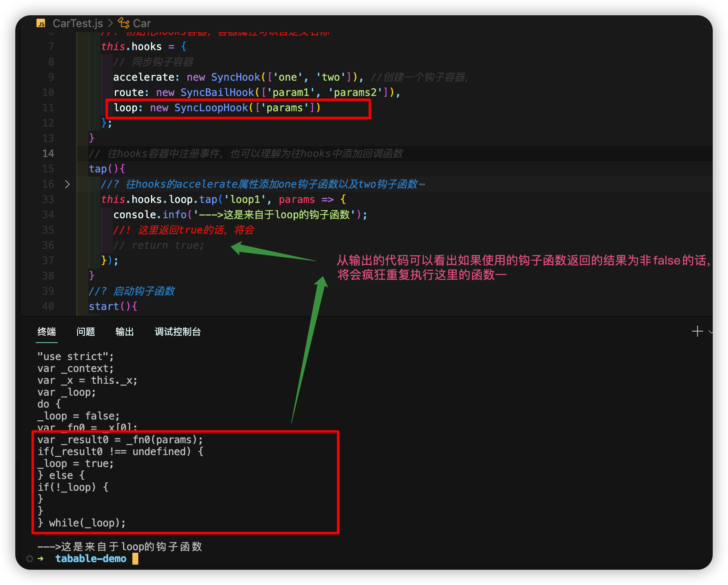Click the '//! 这里返回true的话，将会' comment
This screenshot has width=728, height=585.
pos(184,230)
